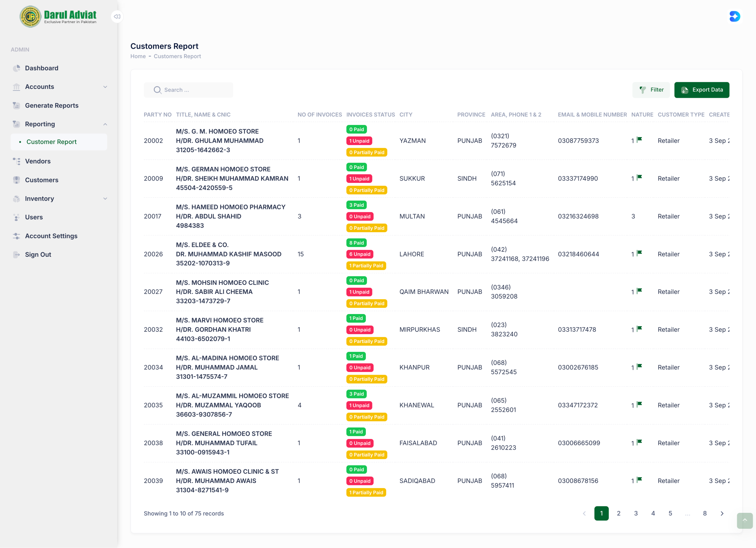Click the Export Data button
The height and width of the screenshot is (548, 756).
tap(701, 90)
